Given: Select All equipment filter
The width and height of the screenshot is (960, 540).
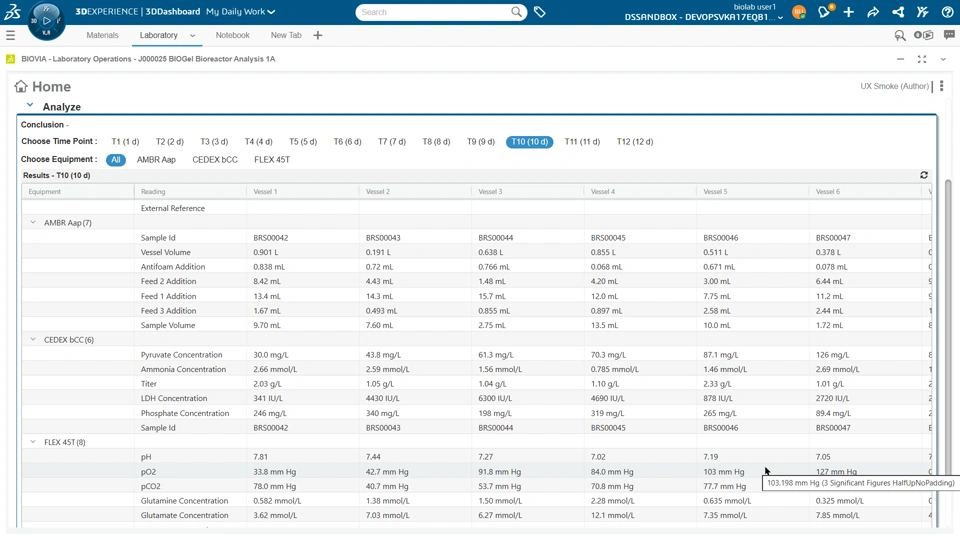Looking at the screenshot, I should [x=116, y=160].
